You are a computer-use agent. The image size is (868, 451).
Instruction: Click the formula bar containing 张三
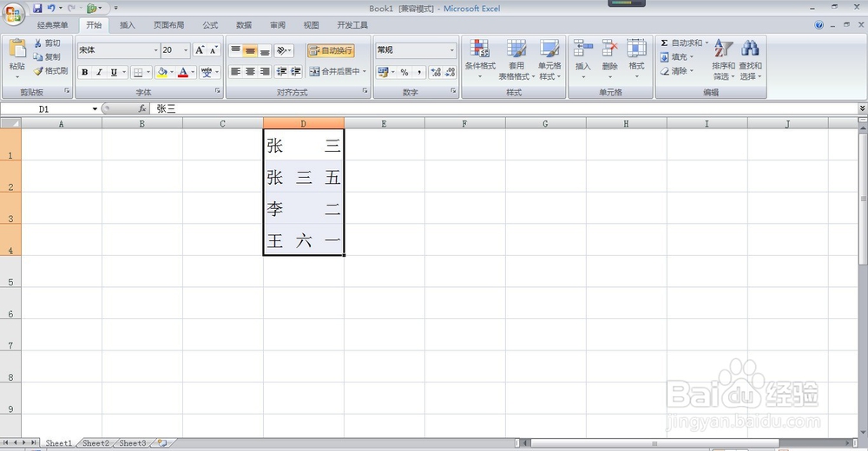(x=503, y=109)
